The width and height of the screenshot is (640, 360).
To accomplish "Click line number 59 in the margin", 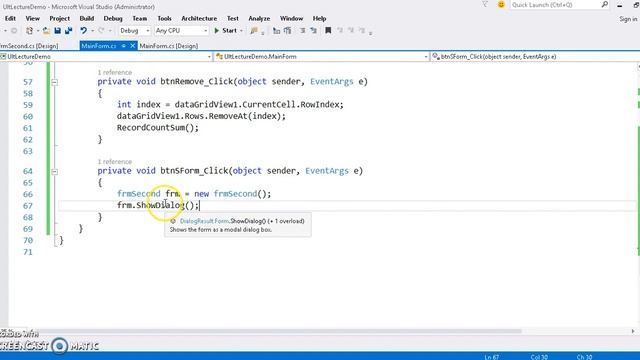I will click(28, 105).
